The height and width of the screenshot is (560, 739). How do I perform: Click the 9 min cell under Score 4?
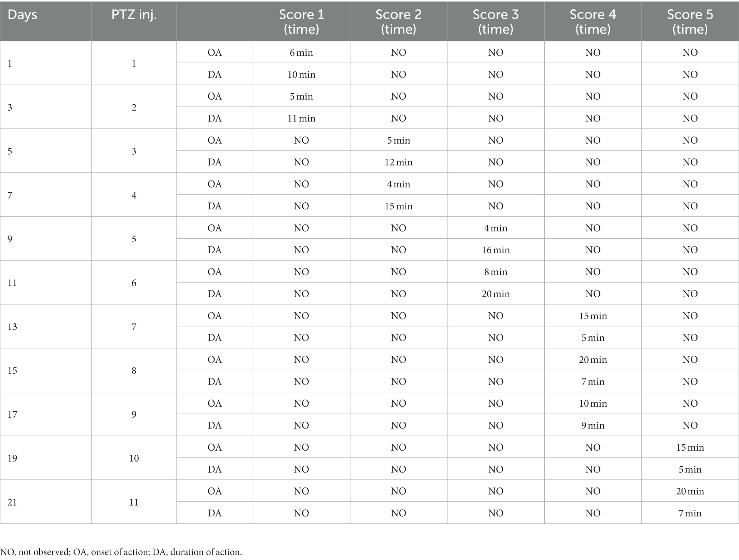pos(593,425)
